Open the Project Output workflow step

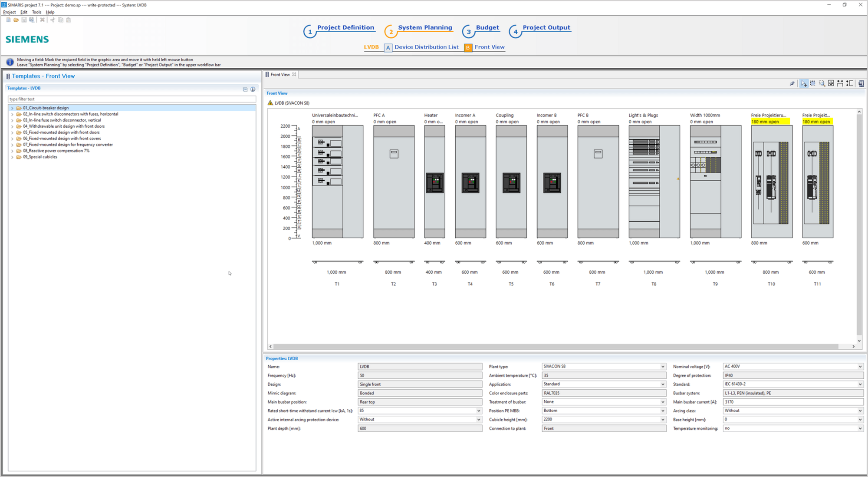click(546, 27)
